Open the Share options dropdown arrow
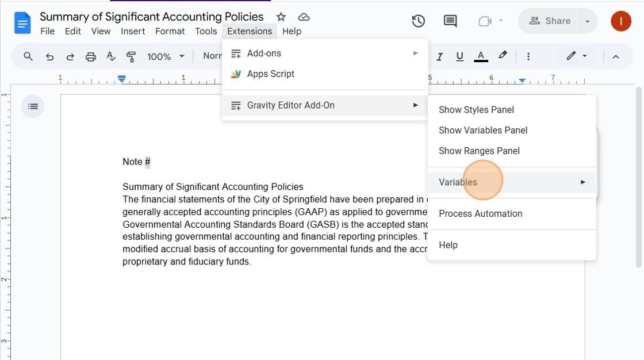Image resolution: width=644 pixels, height=360 pixels. click(587, 21)
